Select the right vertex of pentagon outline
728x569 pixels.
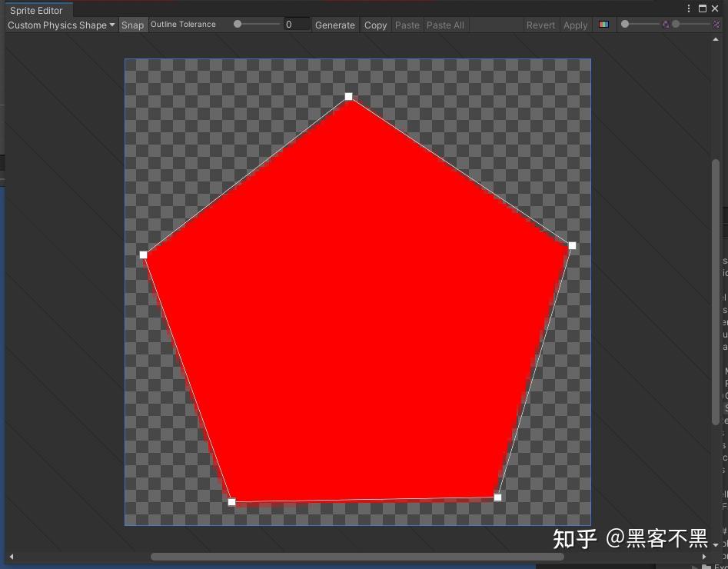(572, 245)
